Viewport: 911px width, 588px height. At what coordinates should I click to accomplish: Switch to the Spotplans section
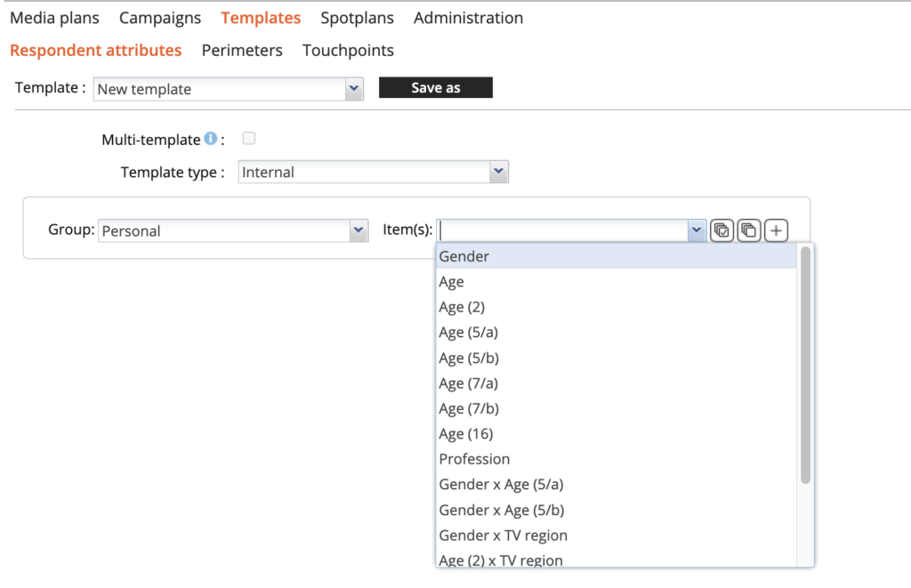(357, 18)
